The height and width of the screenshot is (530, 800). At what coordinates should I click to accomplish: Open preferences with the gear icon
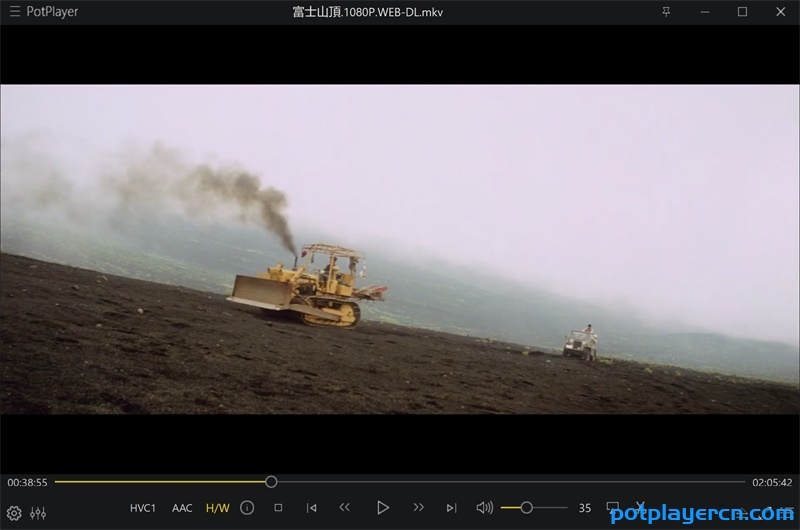(x=14, y=513)
